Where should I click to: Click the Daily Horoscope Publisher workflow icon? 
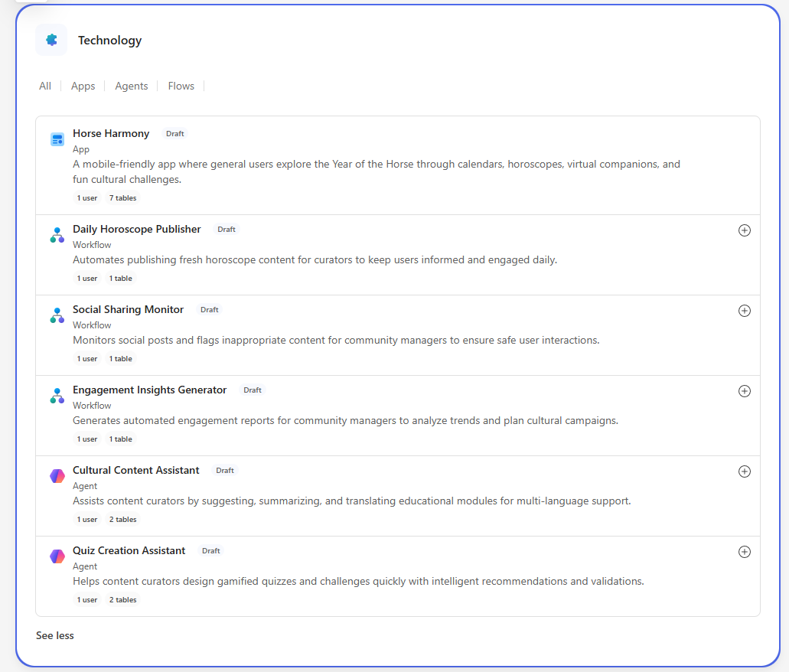tap(57, 235)
